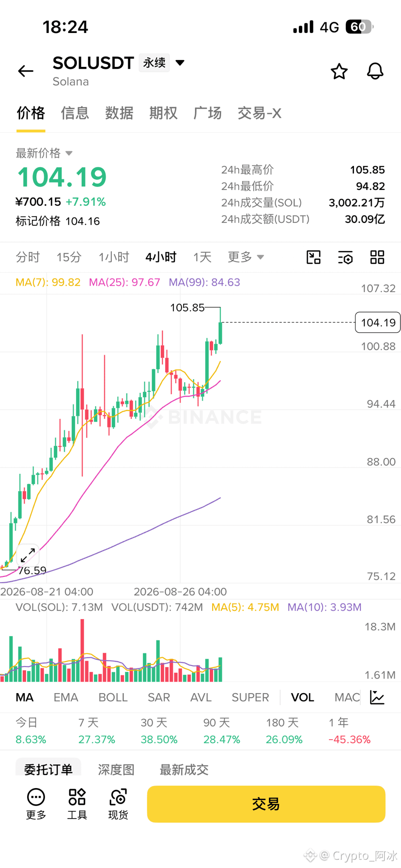
Task: Switch to the 数据 tab
Action: (x=119, y=113)
